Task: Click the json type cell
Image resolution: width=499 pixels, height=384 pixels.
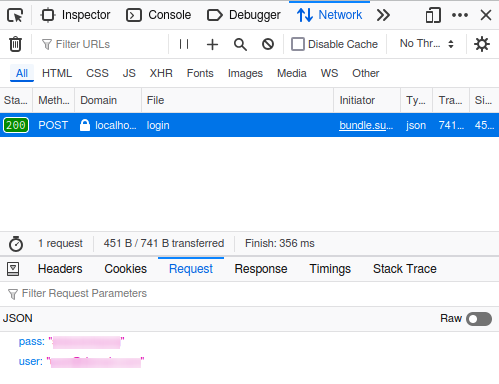Action: tap(416, 125)
